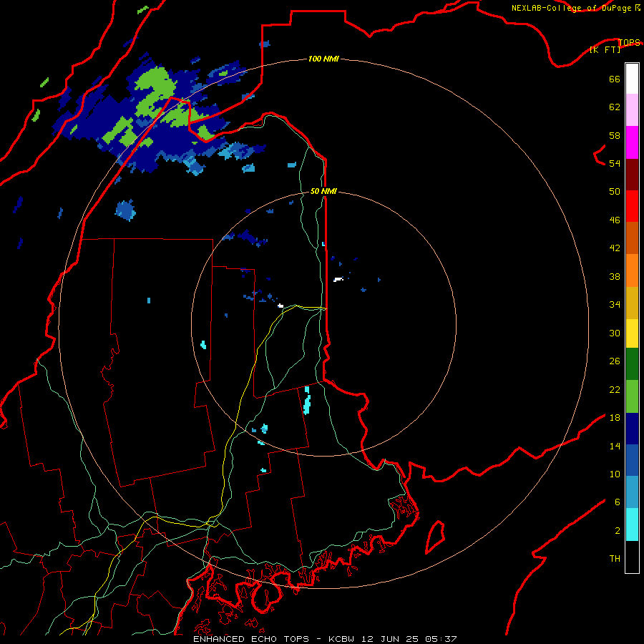This screenshot has width=644, height=644.
Task: Click the legend value 30
Action: [615, 333]
